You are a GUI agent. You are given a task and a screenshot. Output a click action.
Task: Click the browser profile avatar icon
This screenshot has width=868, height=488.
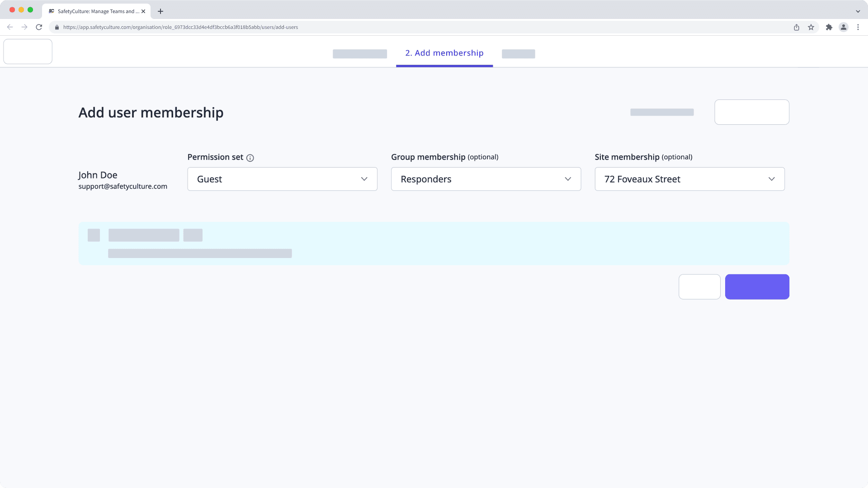tap(844, 27)
